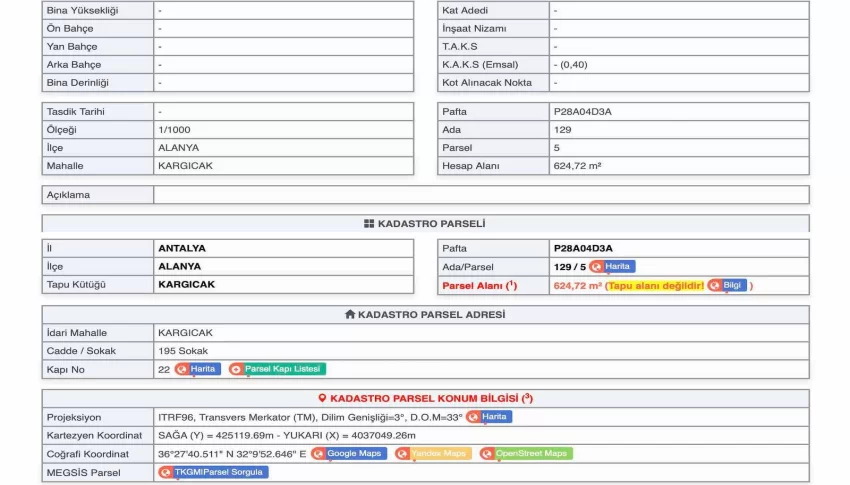Click the Bilgi button beside Parsel Alanı
Viewport: 850px width, 485px height.
coord(728,285)
